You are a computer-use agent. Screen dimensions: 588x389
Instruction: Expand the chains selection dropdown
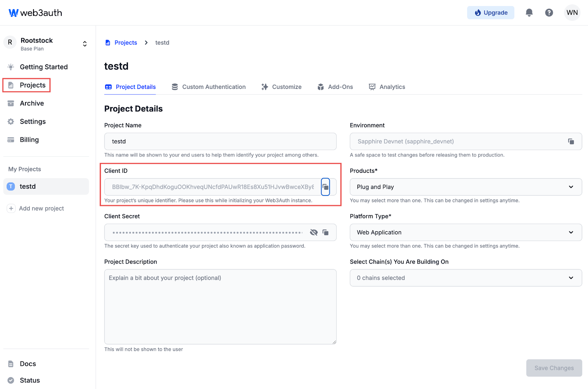466,278
